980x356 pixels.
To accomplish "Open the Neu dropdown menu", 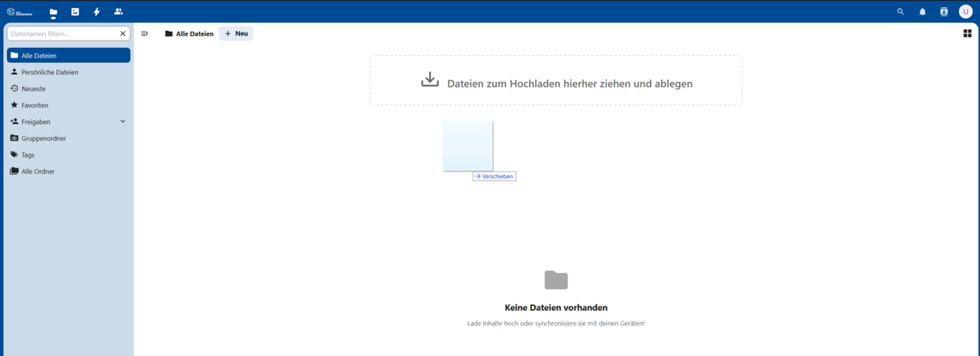I will click(x=237, y=34).
